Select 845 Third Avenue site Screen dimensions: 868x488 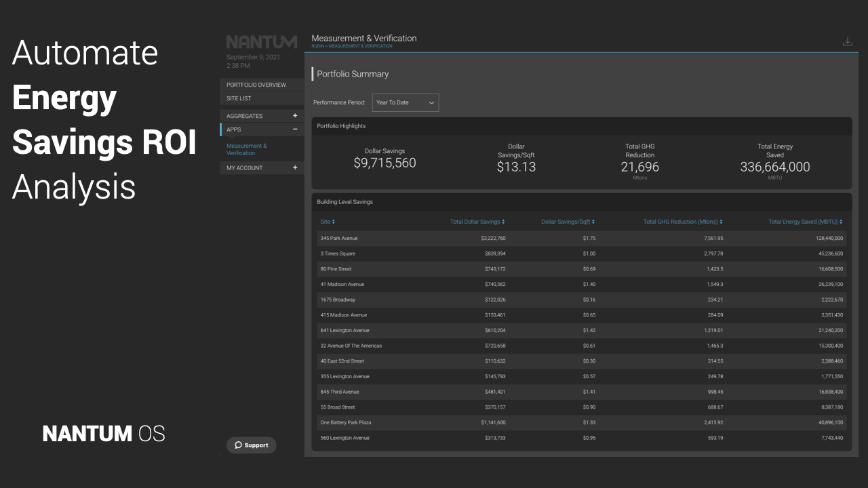click(340, 392)
